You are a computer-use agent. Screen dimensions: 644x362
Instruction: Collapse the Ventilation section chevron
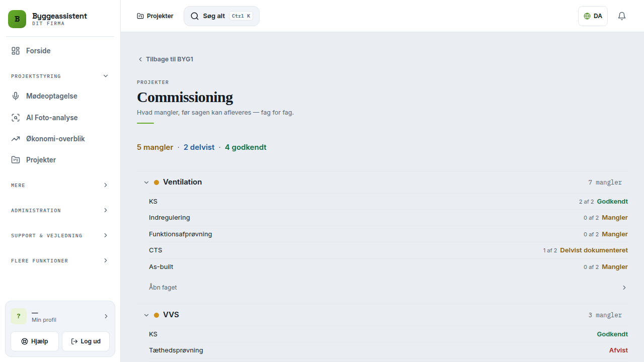146,183
